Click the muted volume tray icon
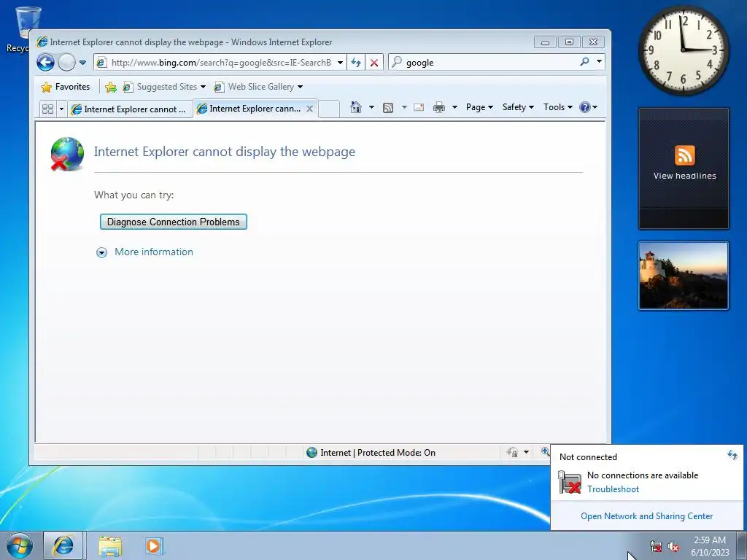747x560 pixels. (x=673, y=547)
